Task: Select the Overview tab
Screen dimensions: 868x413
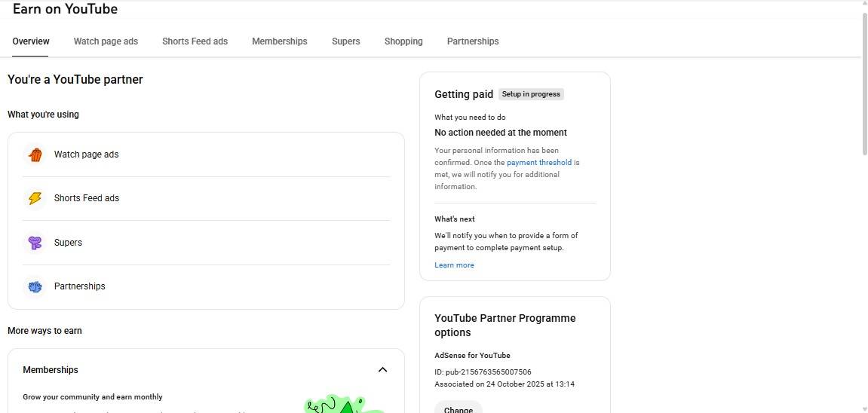Action: [x=31, y=41]
